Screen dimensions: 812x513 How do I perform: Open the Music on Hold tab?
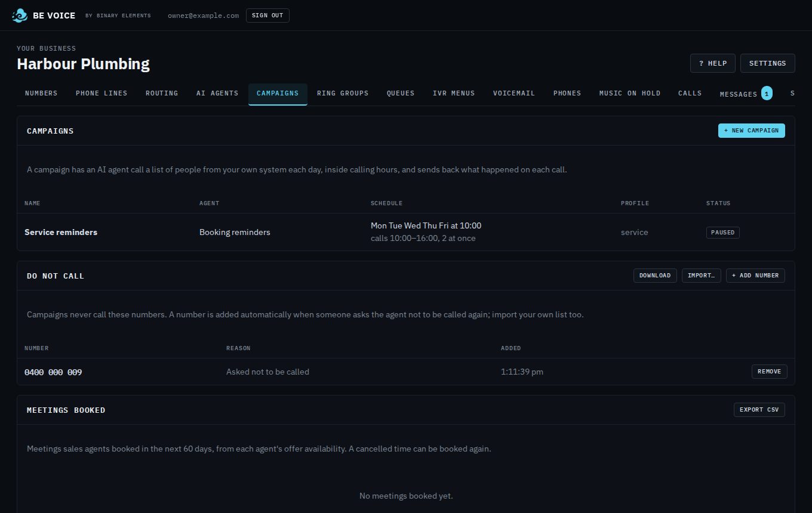630,94
